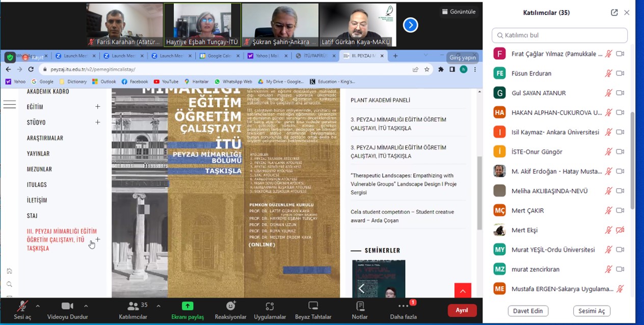Viewport: 644px width, 325px height.
Task: Toggle the Katılımcılar participants panel
Action: click(133, 306)
